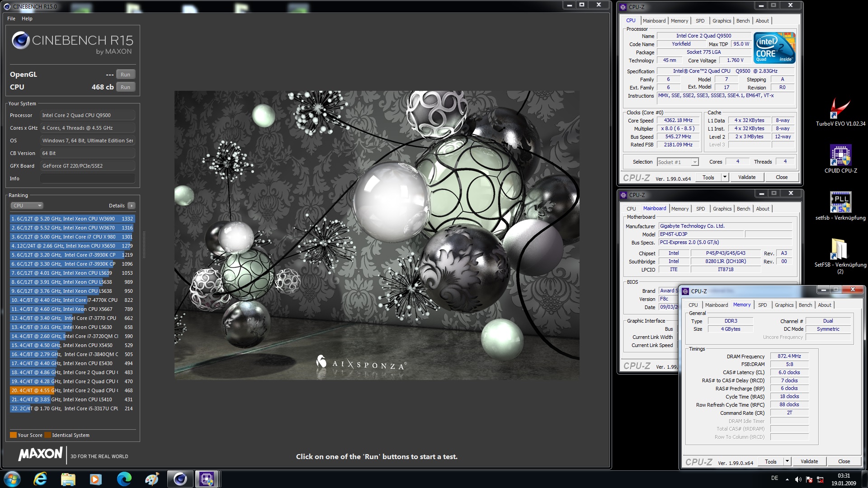Image resolution: width=868 pixels, height=488 pixels.
Task: Launch Internet Explorer from taskbar
Action: pos(40,479)
